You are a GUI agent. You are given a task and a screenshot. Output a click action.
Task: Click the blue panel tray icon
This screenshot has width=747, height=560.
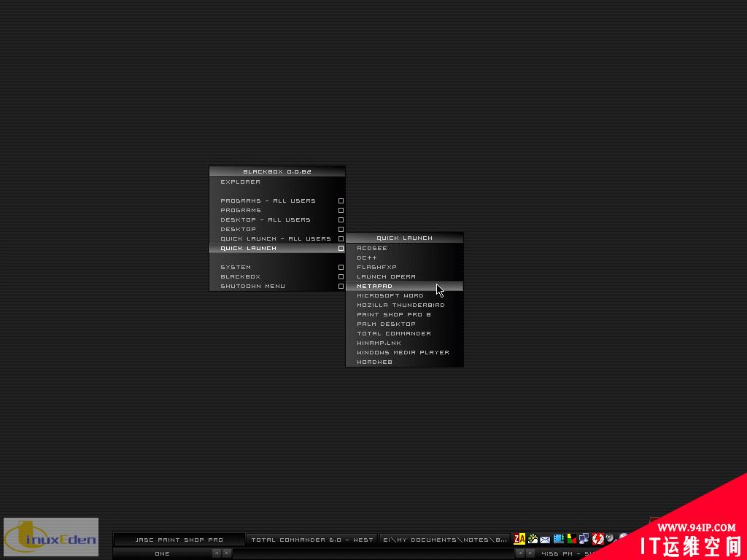[558, 539]
